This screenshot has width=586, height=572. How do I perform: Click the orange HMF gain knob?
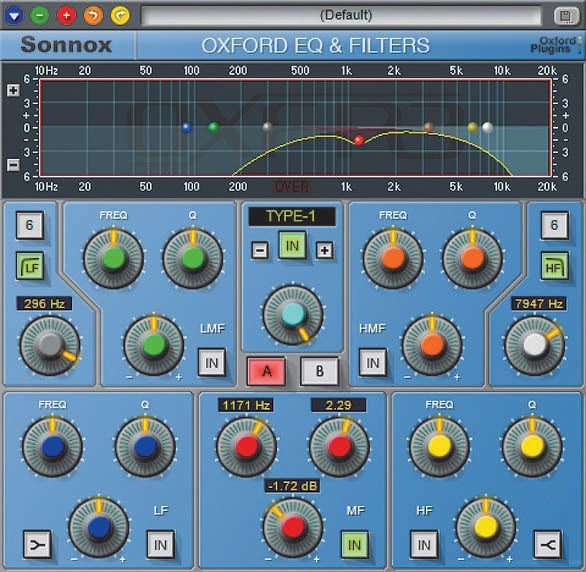[432, 345]
